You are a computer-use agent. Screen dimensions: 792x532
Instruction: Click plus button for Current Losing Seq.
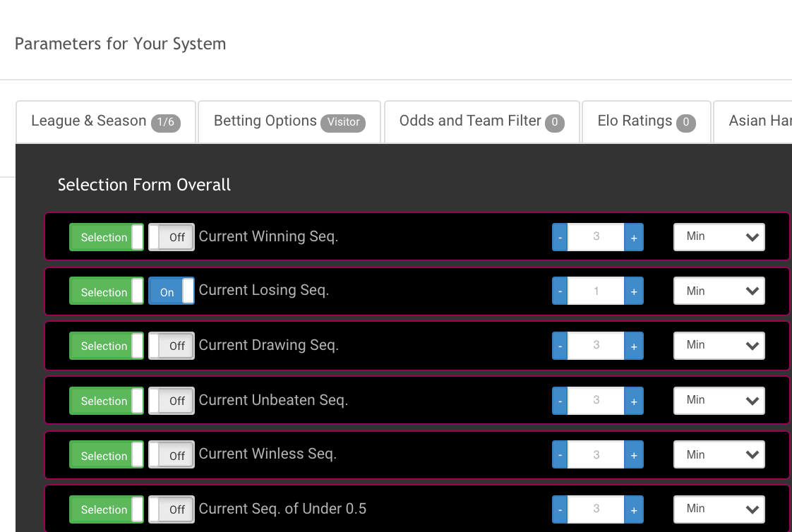633,291
